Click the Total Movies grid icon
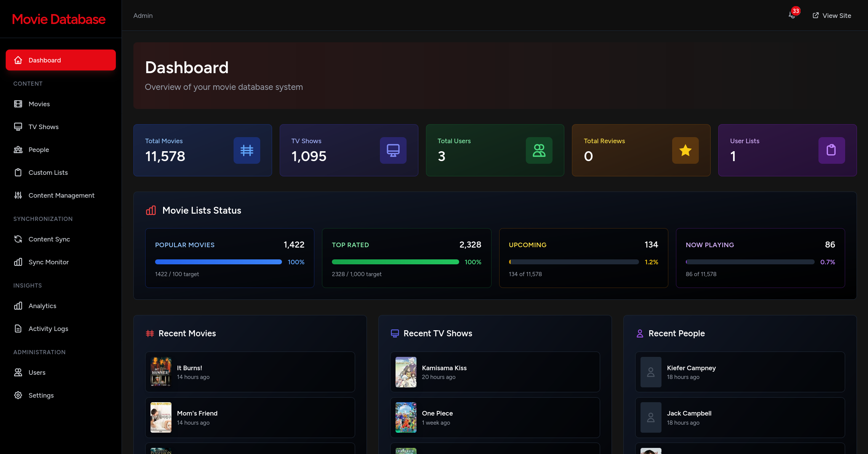This screenshot has width=868, height=454. point(247,150)
